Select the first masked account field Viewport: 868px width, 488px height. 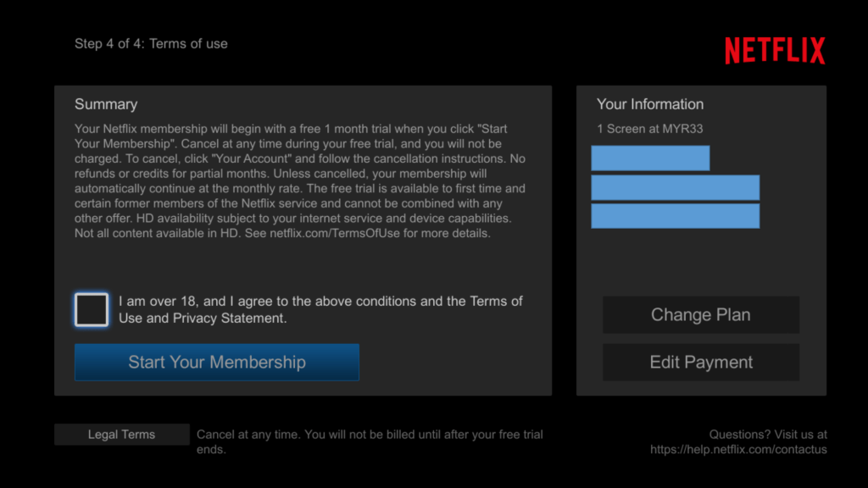coord(650,158)
